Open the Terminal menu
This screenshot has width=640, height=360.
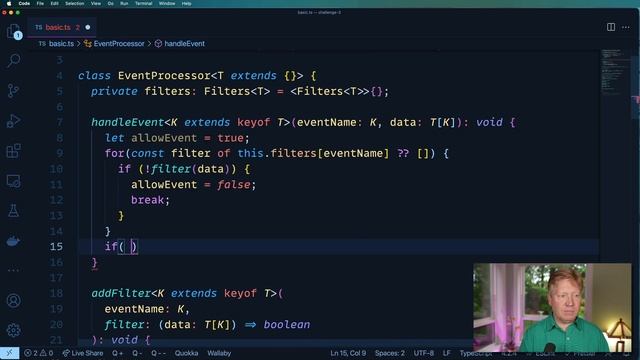pyautogui.click(x=144, y=3)
